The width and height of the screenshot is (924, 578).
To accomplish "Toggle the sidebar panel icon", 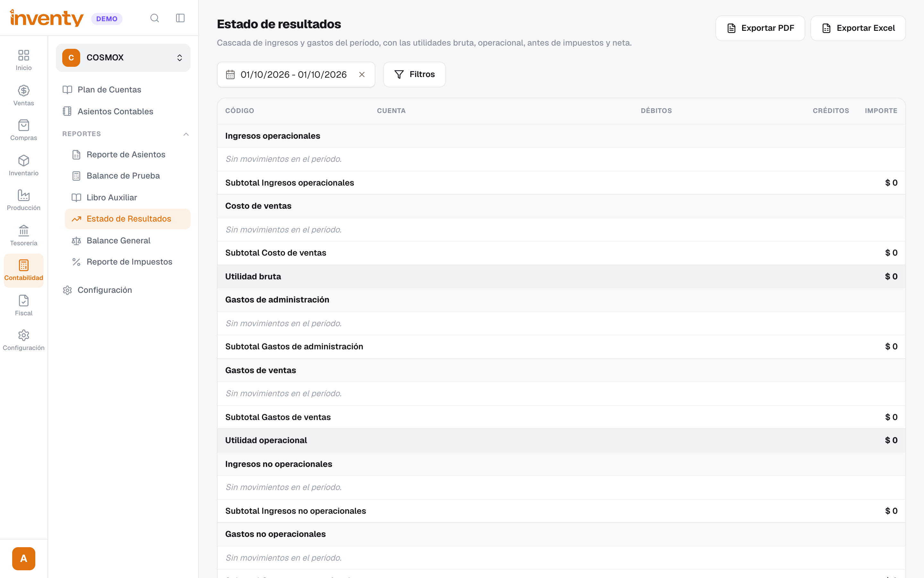I will [180, 18].
